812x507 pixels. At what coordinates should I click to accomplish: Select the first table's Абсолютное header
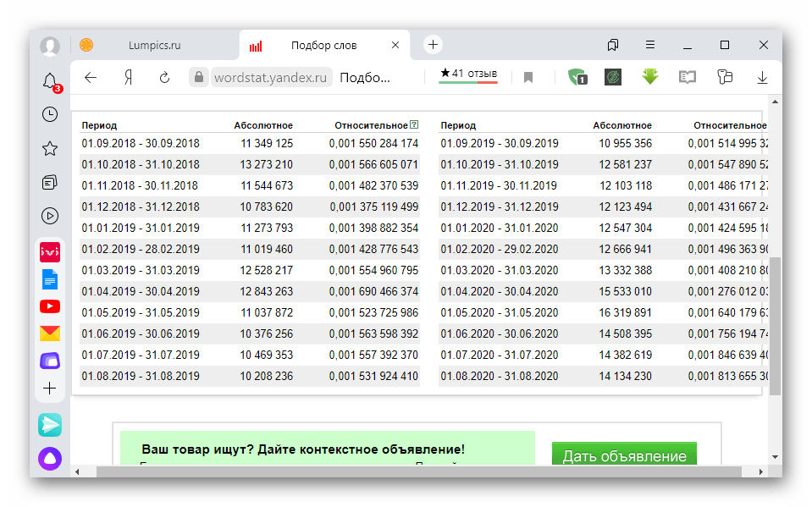click(x=263, y=125)
